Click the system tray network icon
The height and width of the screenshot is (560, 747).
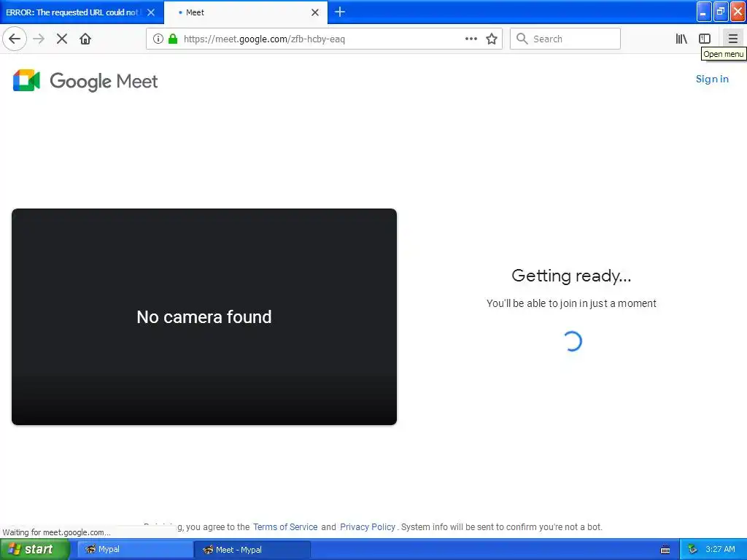692,550
